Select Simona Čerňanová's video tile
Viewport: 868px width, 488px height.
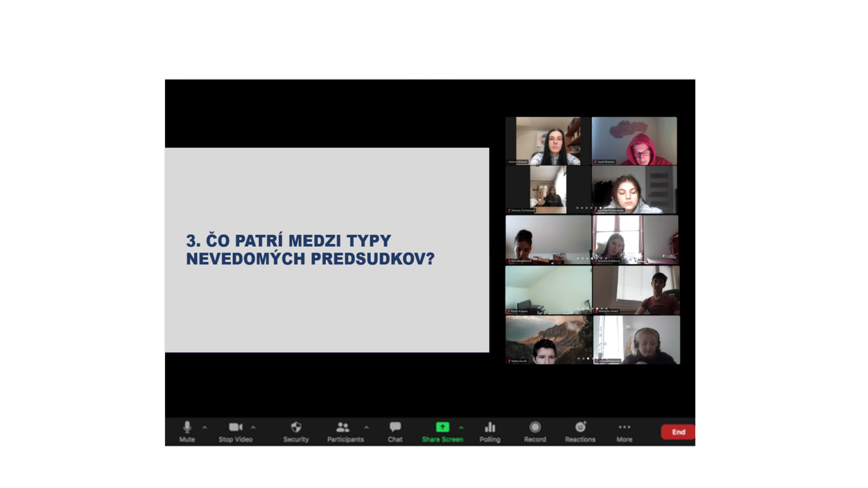pos(548,190)
